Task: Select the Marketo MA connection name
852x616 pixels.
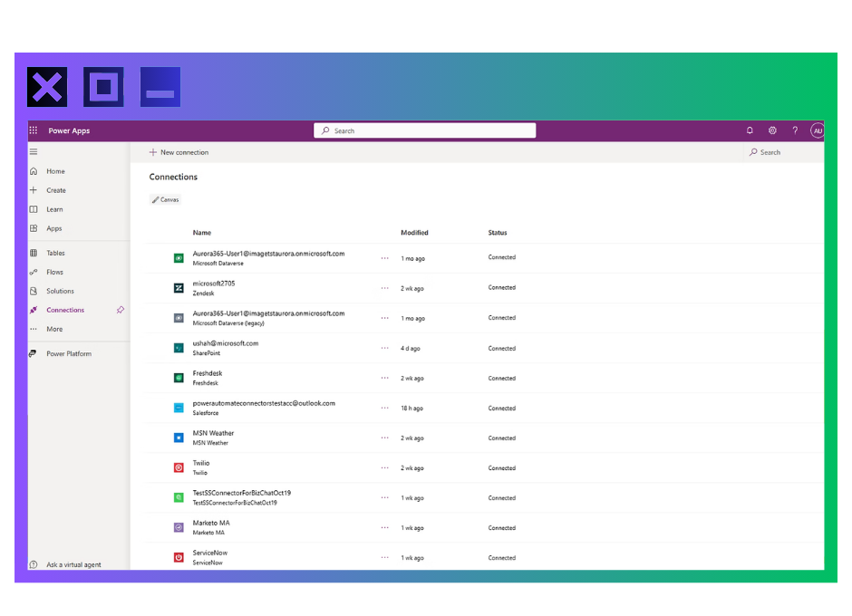Action: [211, 523]
